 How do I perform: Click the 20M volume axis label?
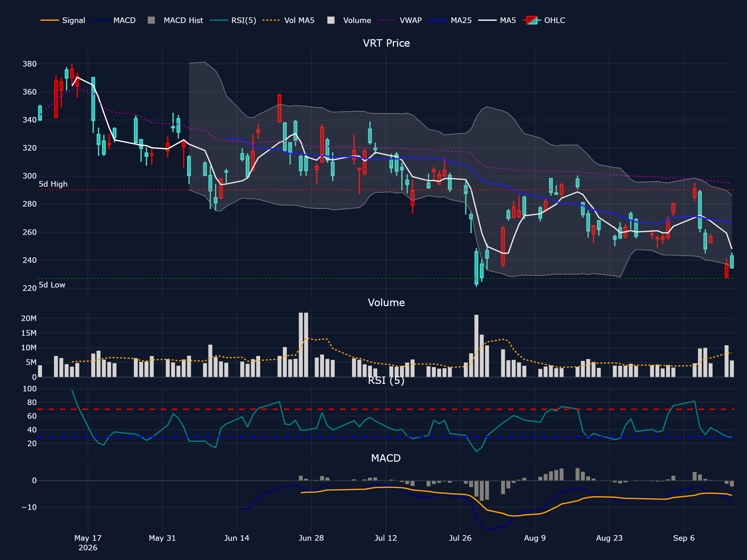click(29, 318)
